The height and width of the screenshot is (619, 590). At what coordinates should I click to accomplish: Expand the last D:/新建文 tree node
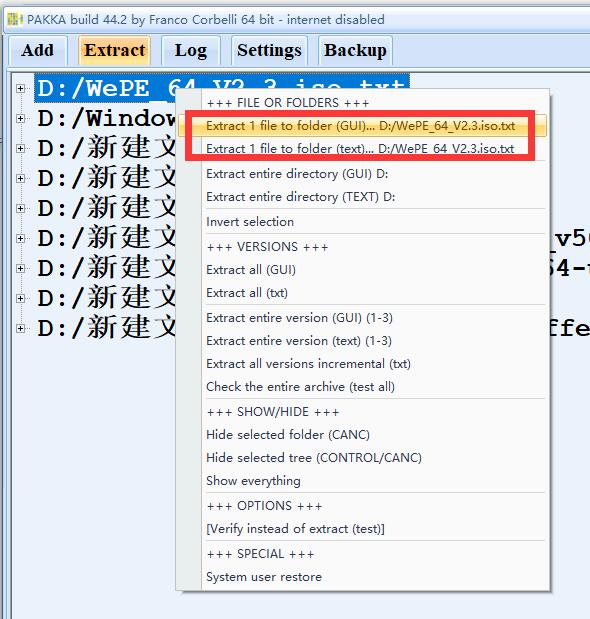click(21, 328)
